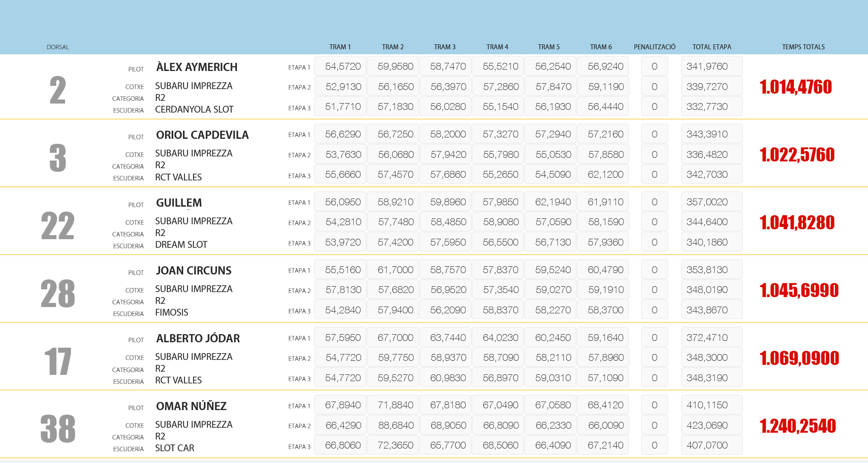Click the TRAM 1 column header
The height and width of the screenshot is (463, 868).
click(340, 47)
